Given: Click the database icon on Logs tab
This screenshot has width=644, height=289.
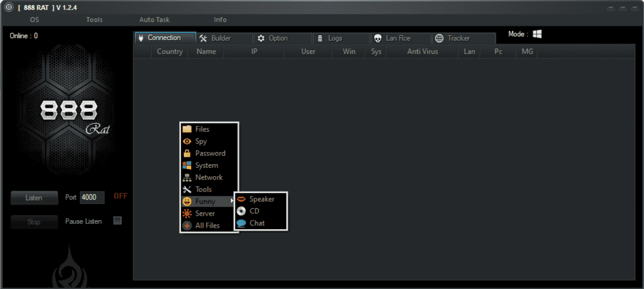Looking at the screenshot, I should click(320, 38).
